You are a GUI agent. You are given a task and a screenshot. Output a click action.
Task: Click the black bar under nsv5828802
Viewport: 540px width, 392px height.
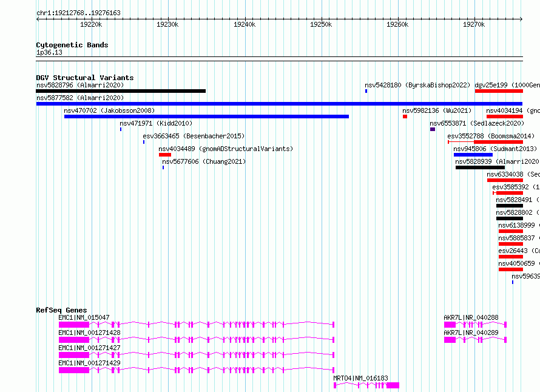tap(509, 218)
